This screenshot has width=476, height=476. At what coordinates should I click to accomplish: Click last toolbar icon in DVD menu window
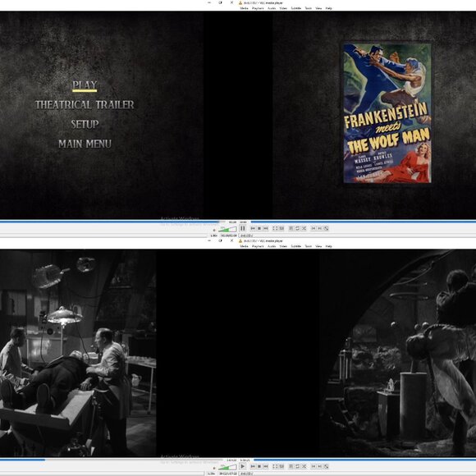[327, 228]
